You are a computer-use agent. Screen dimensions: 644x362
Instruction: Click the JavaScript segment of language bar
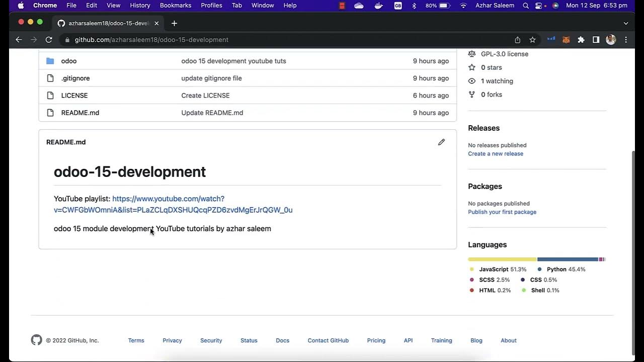point(502,259)
